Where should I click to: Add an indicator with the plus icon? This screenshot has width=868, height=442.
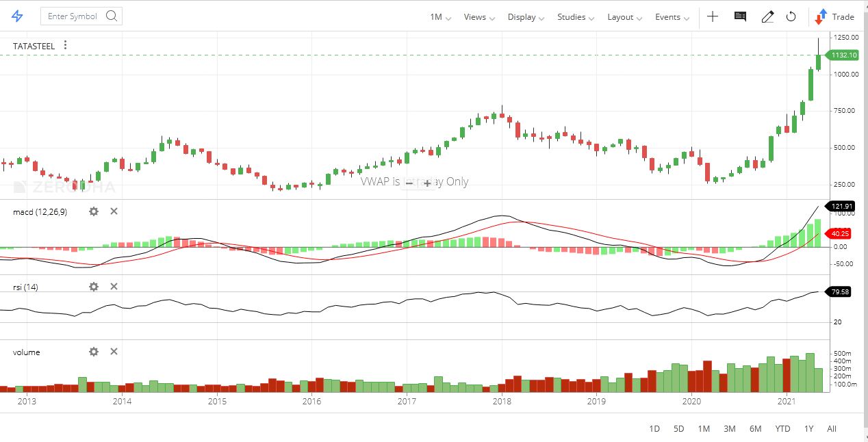713,16
